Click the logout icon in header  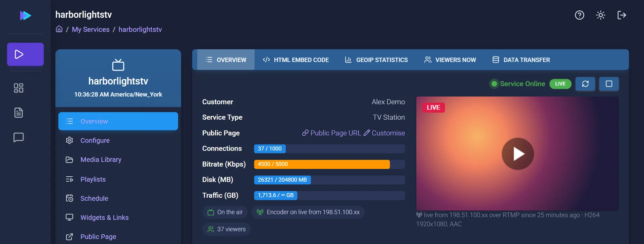622,15
